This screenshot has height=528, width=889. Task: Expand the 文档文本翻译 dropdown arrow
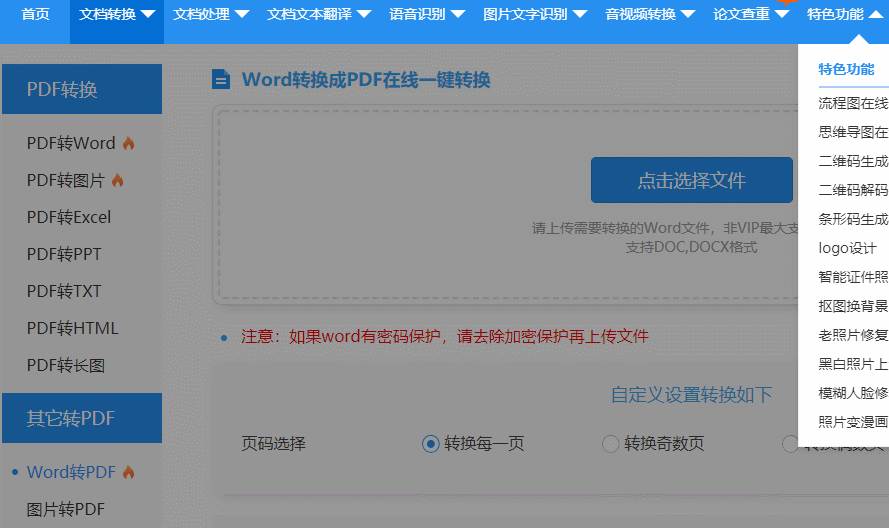coord(364,14)
